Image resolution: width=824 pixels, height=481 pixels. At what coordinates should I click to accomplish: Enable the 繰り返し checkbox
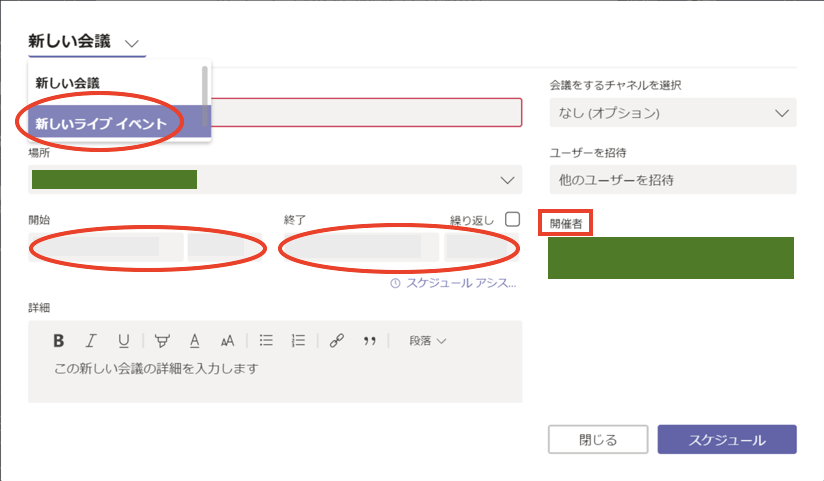point(513,219)
